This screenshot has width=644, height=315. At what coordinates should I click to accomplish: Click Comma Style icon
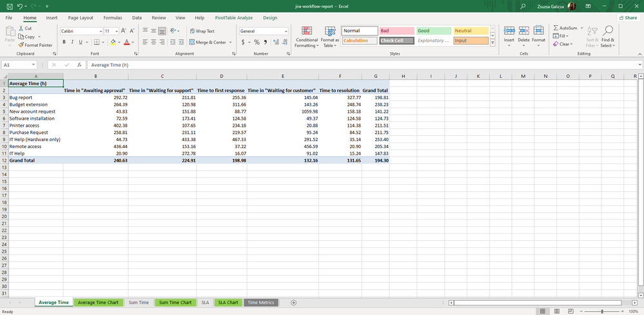click(266, 43)
